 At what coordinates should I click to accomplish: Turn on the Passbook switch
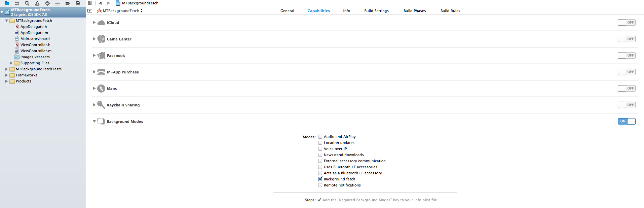[627, 56]
